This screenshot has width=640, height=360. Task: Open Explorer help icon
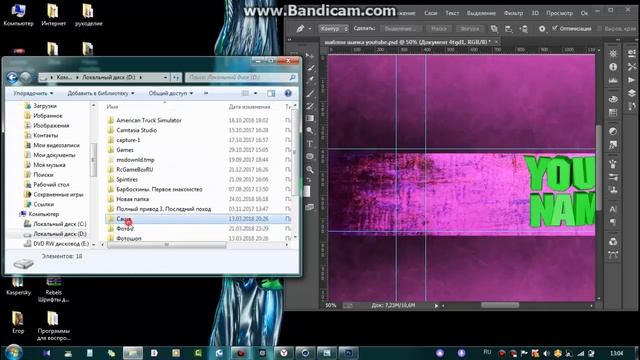click(x=288, y=93)
